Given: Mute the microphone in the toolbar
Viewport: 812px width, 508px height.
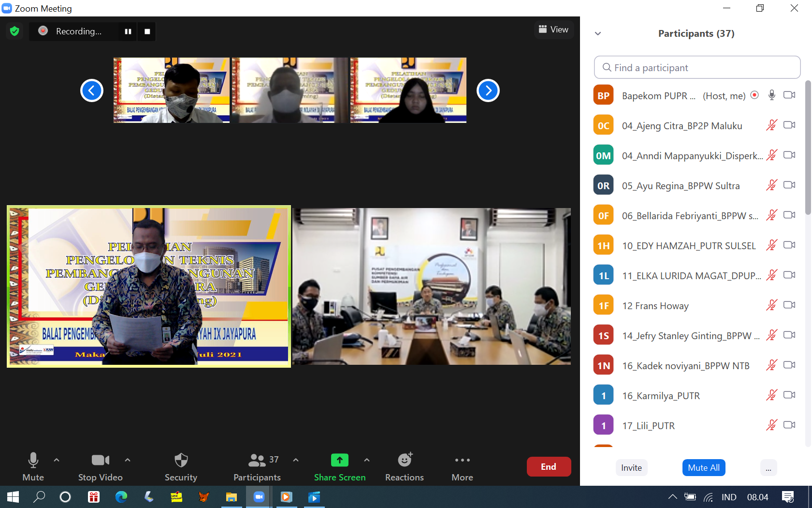Looking at the screenshot, I should pos(33,467).
